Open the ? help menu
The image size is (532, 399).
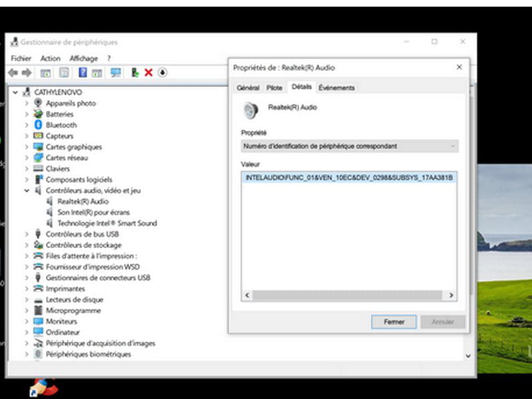pyautogui.click(x=109, y=59)
